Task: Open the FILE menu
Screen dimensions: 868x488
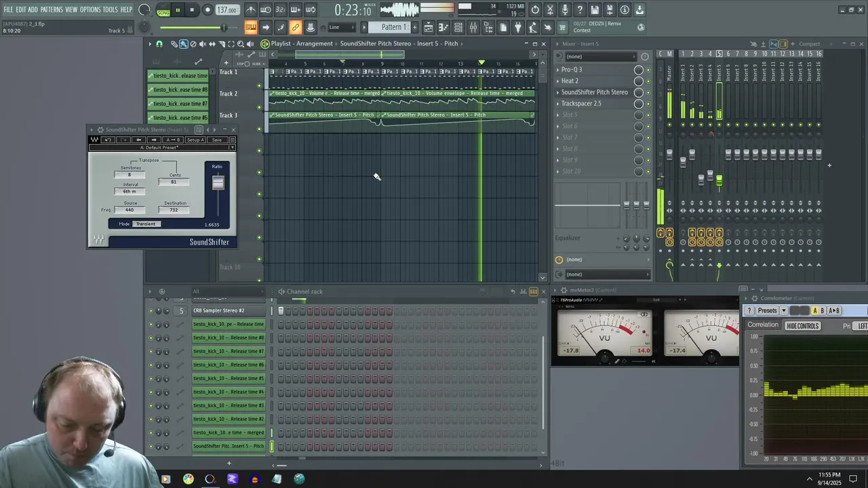Action: click(8, 9)
